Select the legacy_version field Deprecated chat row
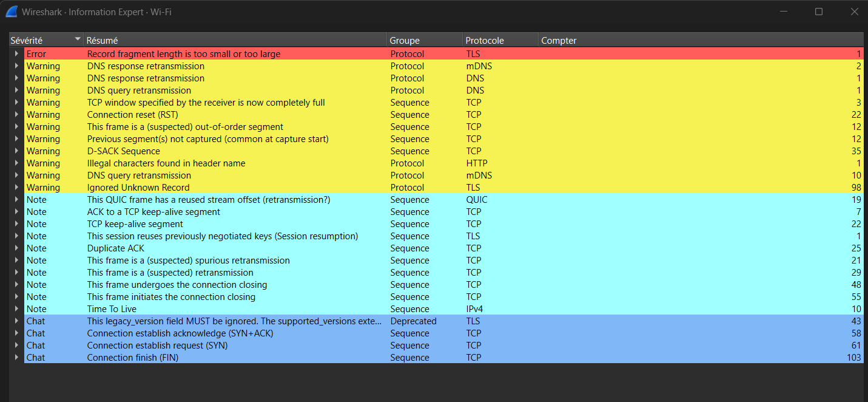Image resolution: width=868 pixels, height=402 pixels. pos(235,321)
